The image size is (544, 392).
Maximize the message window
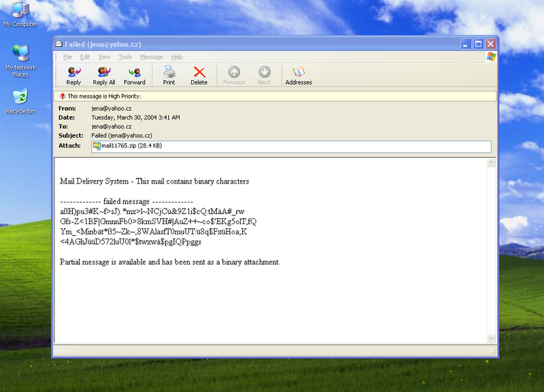tap(478, 44)
